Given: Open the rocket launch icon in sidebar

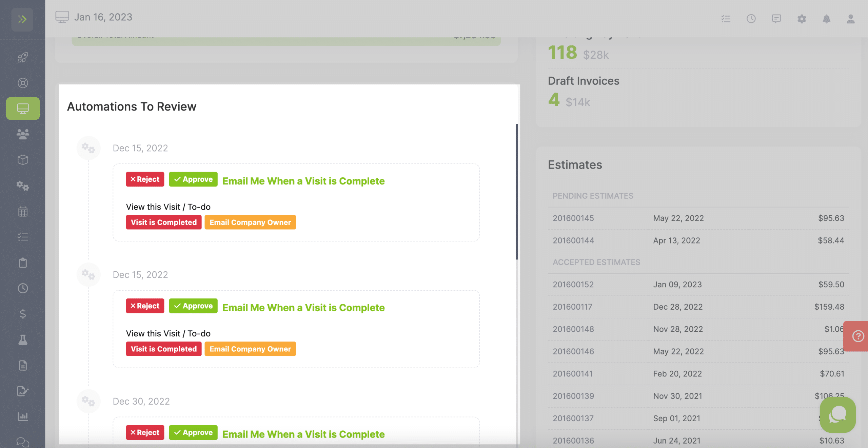Looking at the screenshot, I should pyautogui.click(x=23, y=57).
